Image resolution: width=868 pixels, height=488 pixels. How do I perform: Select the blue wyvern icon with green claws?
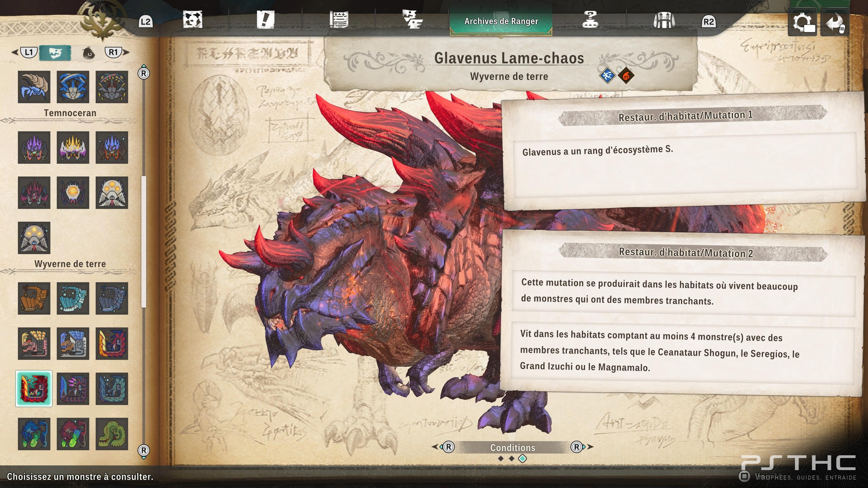[34, 434]
